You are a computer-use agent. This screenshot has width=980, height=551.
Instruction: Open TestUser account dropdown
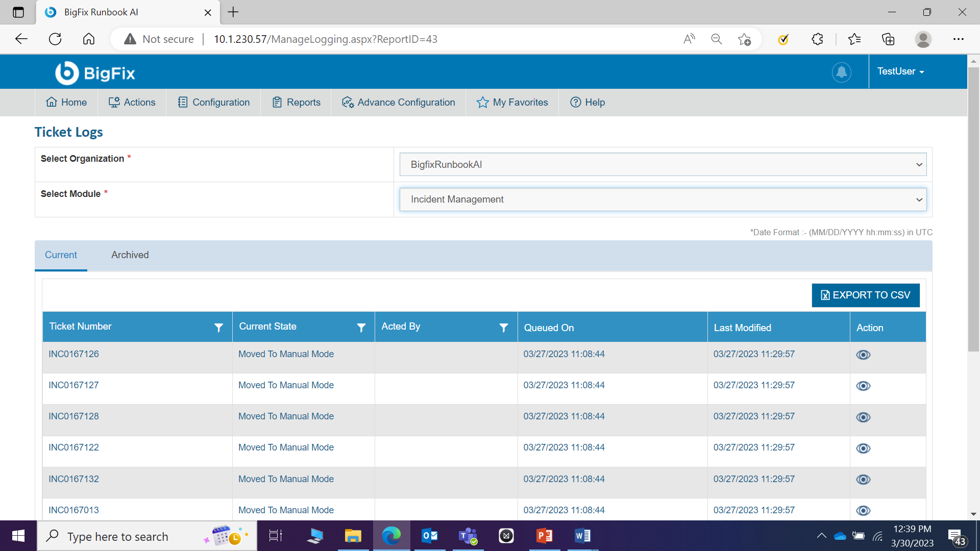[x=900, y=71]
